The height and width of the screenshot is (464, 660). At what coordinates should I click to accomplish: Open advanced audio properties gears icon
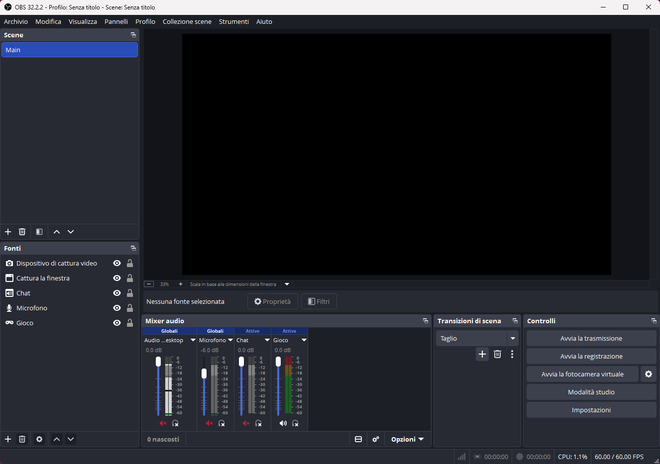[x=375, y=439]
